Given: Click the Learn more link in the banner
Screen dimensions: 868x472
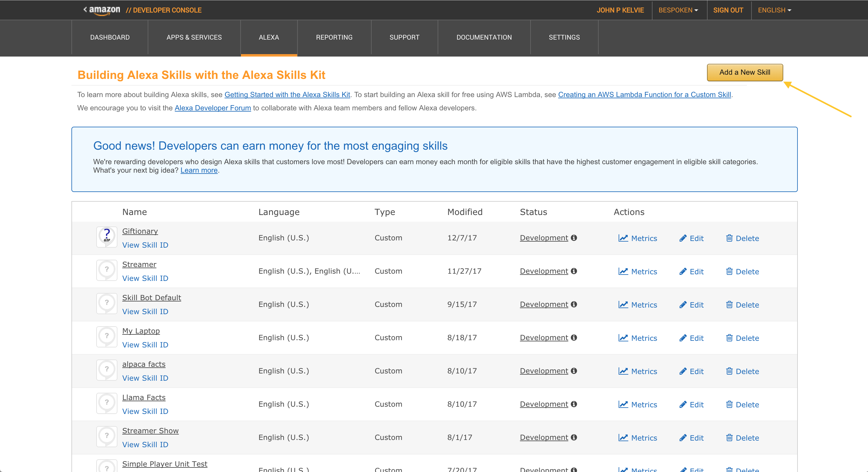Looking at the screenshot, I should pyautogui.click(x=199, y=170).
